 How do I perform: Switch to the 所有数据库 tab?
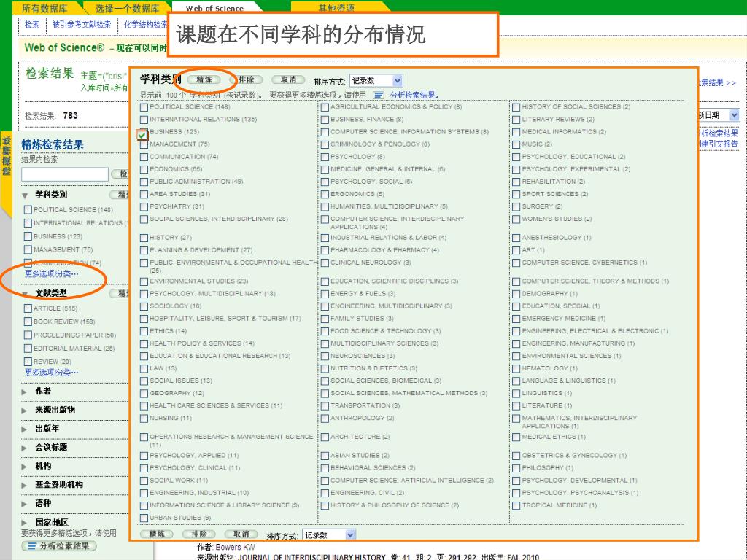click(44, 9)
